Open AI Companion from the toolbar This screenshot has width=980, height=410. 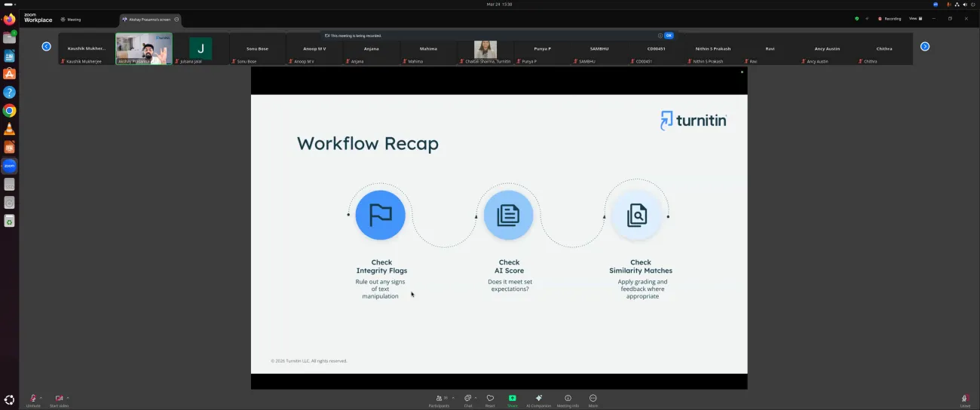(x=538, y=399)
